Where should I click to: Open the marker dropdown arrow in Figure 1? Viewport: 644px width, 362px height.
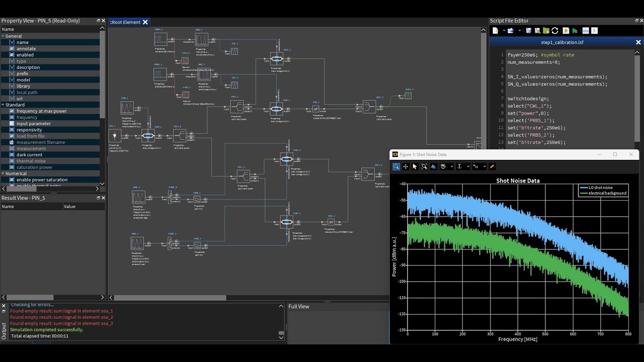485,166
